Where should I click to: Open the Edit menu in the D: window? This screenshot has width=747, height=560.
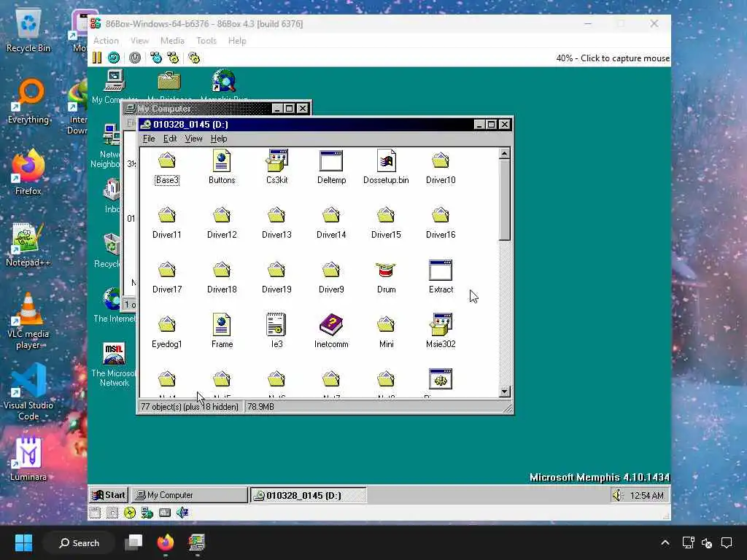point(169,139)
